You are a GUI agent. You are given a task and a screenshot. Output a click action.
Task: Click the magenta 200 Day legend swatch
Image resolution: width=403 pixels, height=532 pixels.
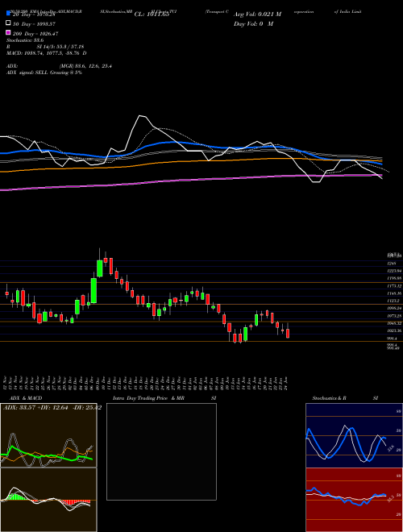8,33
